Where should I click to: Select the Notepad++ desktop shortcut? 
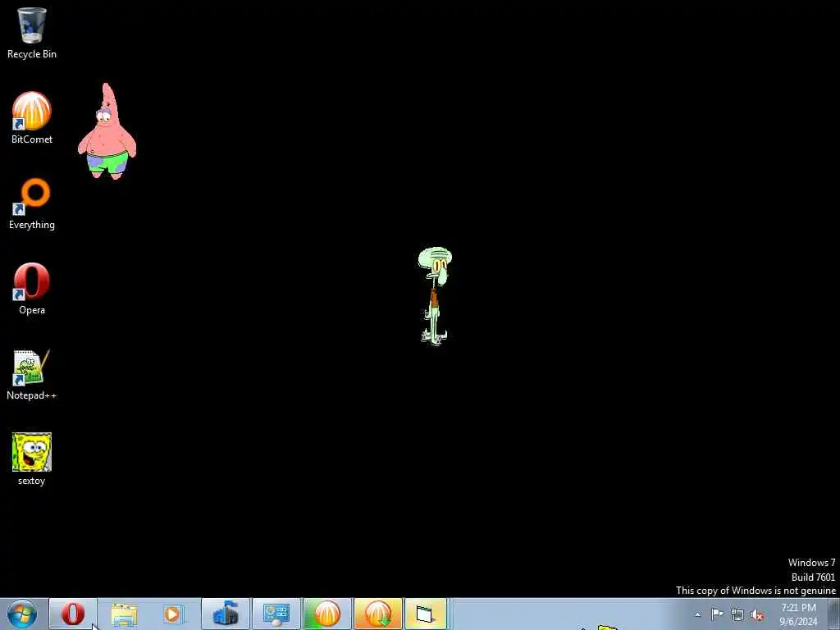click(x=32, y=374)
